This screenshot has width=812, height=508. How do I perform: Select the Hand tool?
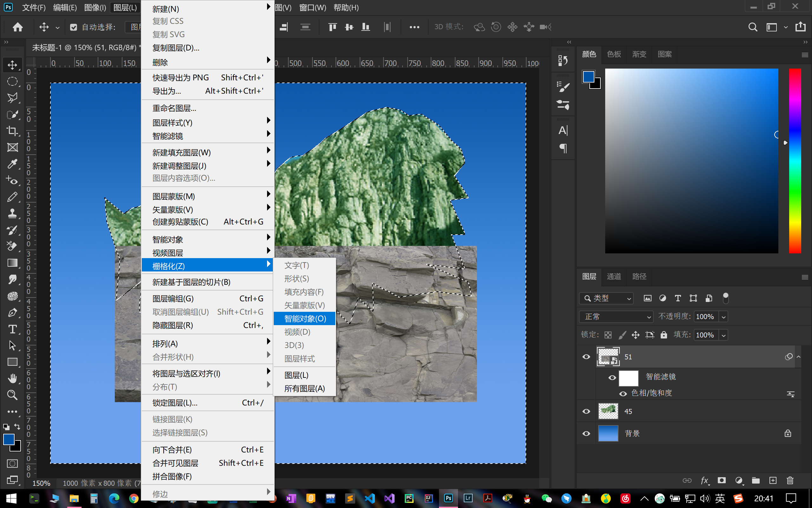pos(12,378)
